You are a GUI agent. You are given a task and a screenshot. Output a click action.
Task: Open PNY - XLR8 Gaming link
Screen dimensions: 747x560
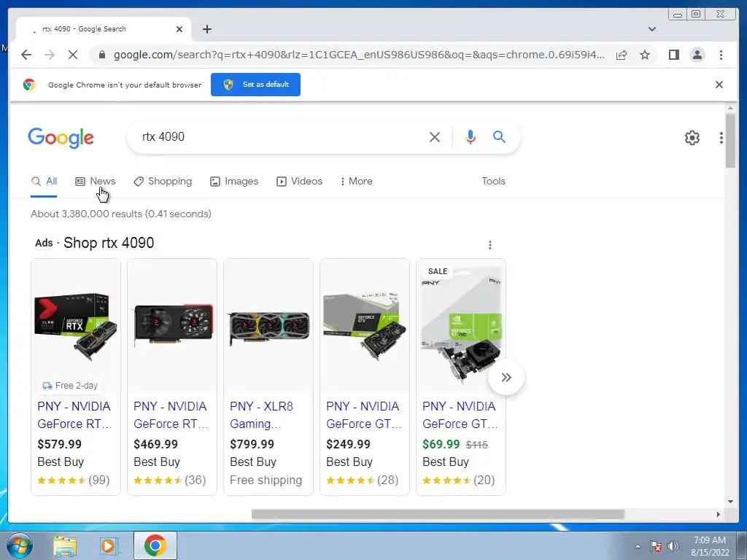[x=261, y=415]
